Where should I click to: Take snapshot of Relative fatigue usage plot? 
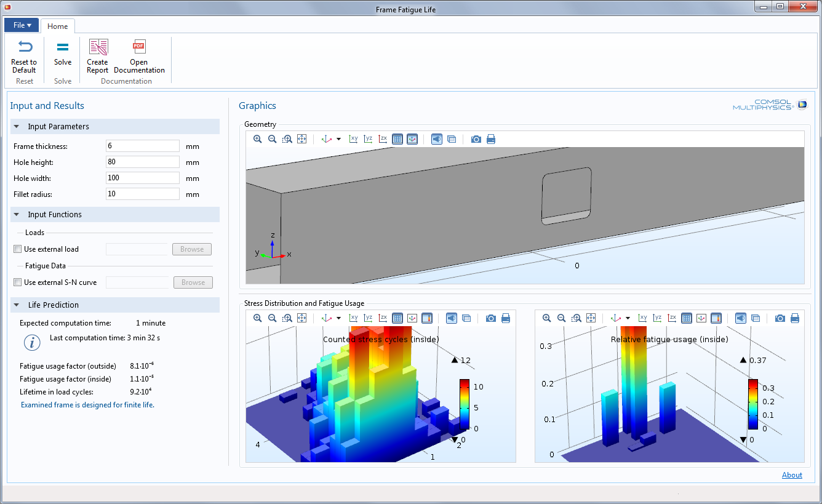(780, 318)
